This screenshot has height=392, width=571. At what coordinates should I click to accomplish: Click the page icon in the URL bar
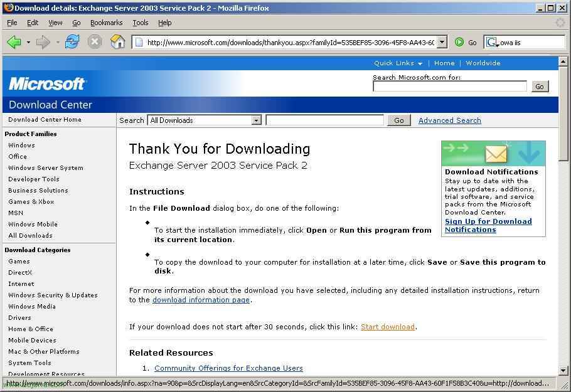(x=139, y=43)
